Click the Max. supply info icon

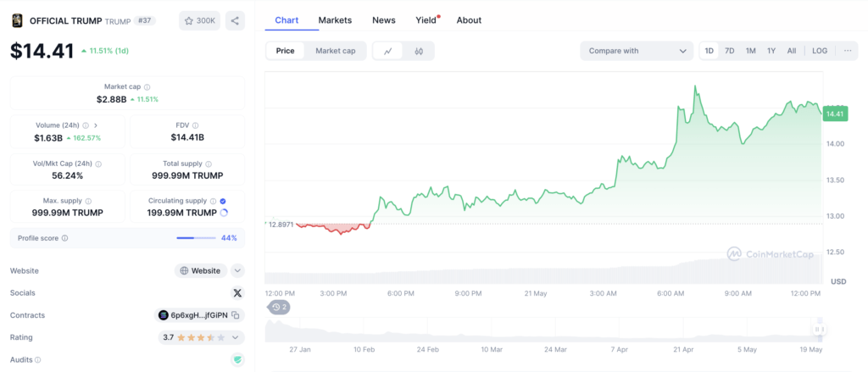click(x=88, y=202)
